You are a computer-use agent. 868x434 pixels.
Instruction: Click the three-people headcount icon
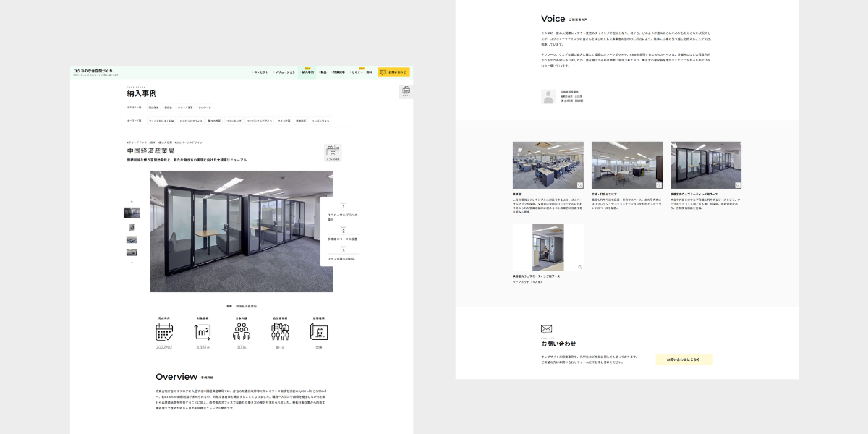(242, 332)
